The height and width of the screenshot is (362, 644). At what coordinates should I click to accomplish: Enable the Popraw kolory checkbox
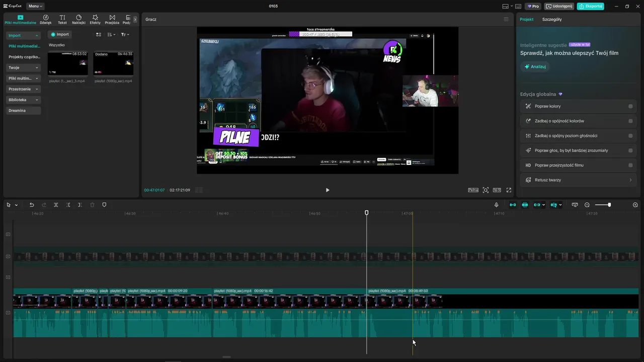pyautogui.click(x=630, y=106)
